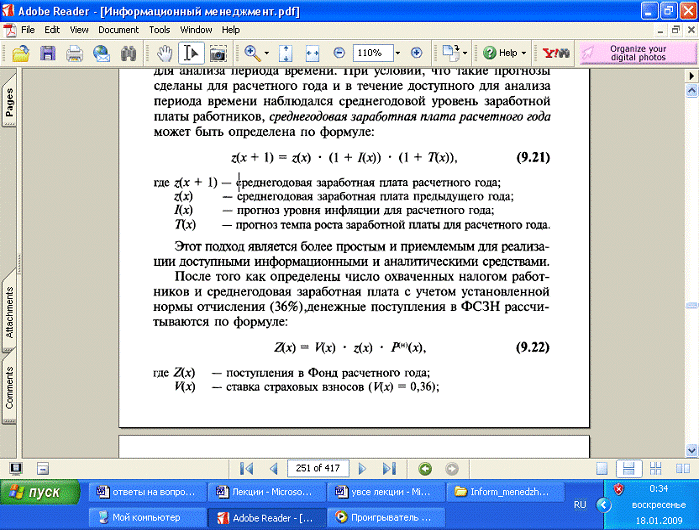
Task: Open the Tools menu
Action: pyautogui.click(x=159, y=30)
